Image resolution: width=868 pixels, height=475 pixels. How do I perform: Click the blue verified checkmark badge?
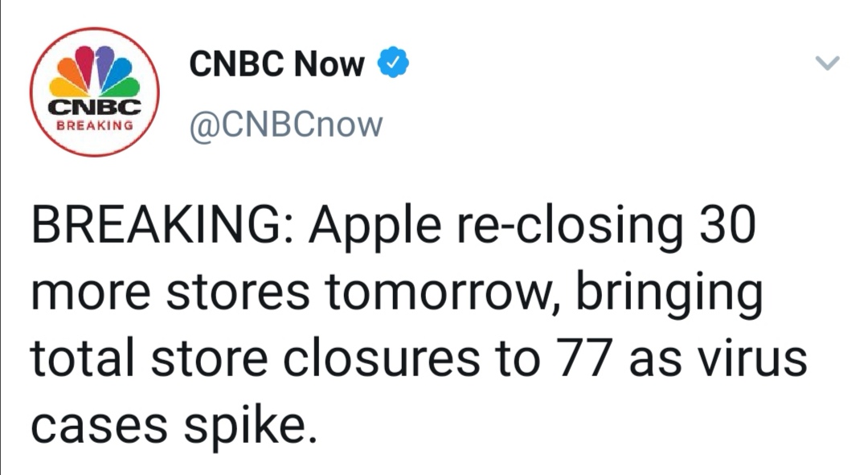click(x=393, y=63)
